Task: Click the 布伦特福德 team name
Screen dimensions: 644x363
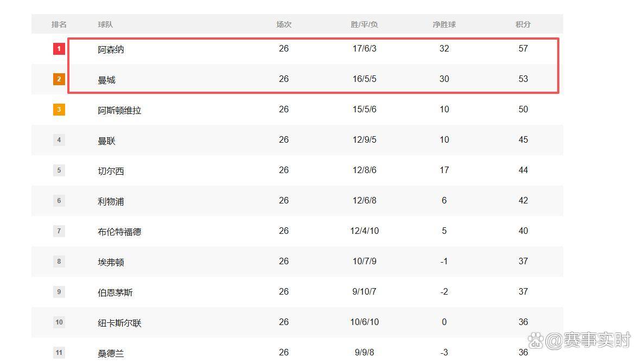Action: coord(120,232)
